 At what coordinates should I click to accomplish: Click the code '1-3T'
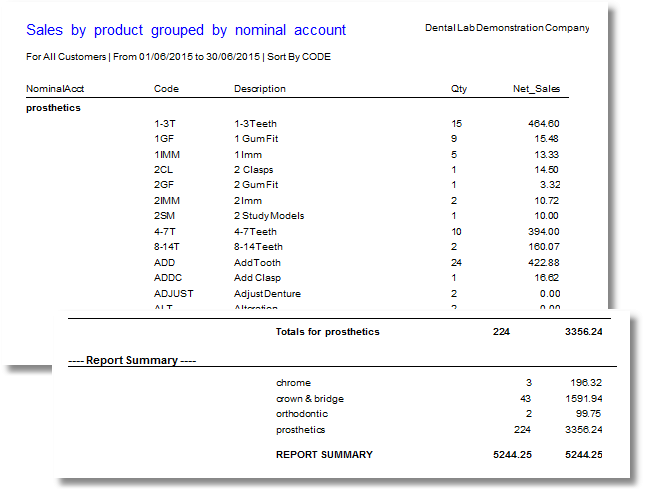pyautogui.click(x=165, y=123)
